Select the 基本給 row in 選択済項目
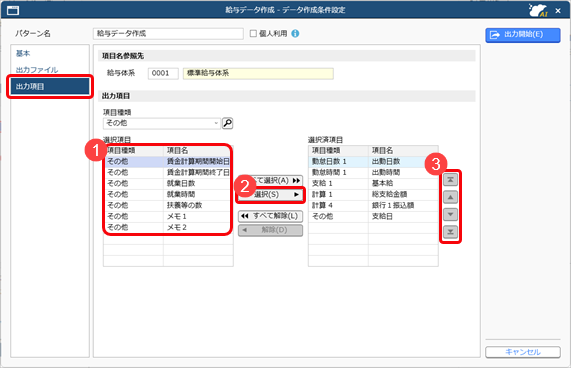Image resolution: width=571 pixels, height=368 pixels. pyautogui.click(x=373, y=183)
